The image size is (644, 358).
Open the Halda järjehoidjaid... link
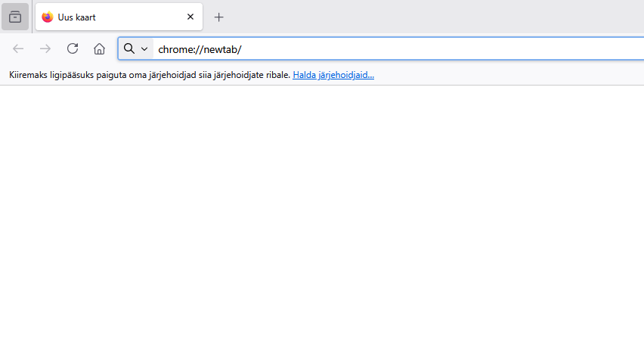(333, 75)
